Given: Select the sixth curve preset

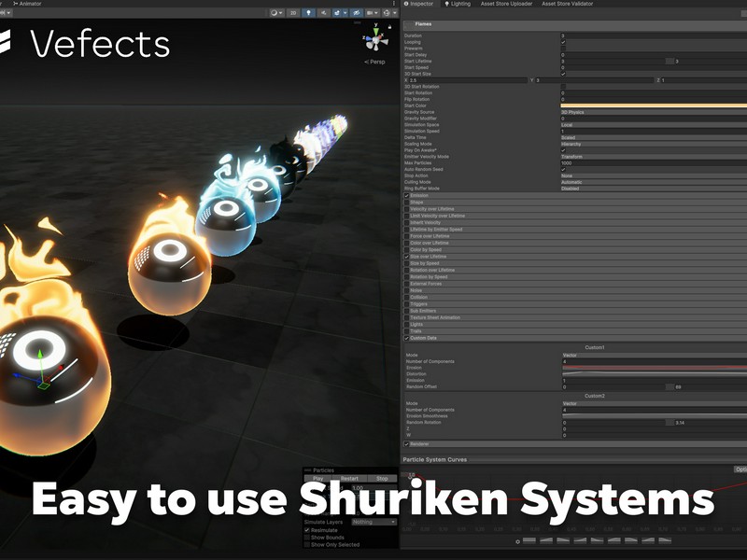Looking at the screenshot, I should 614,540.
